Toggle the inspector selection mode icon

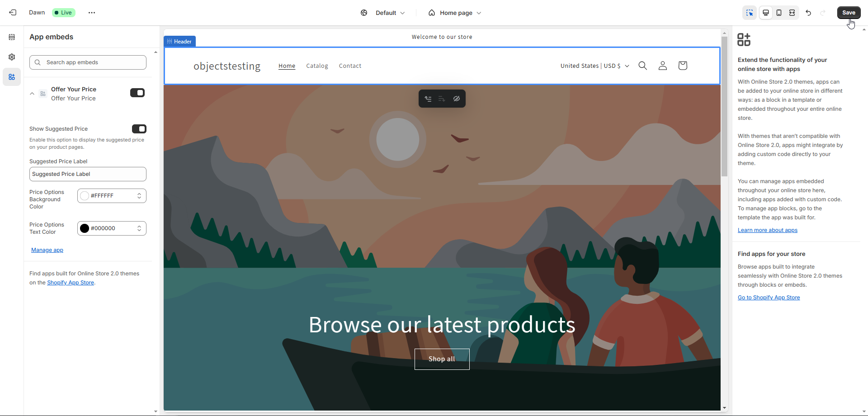point(750,13)
